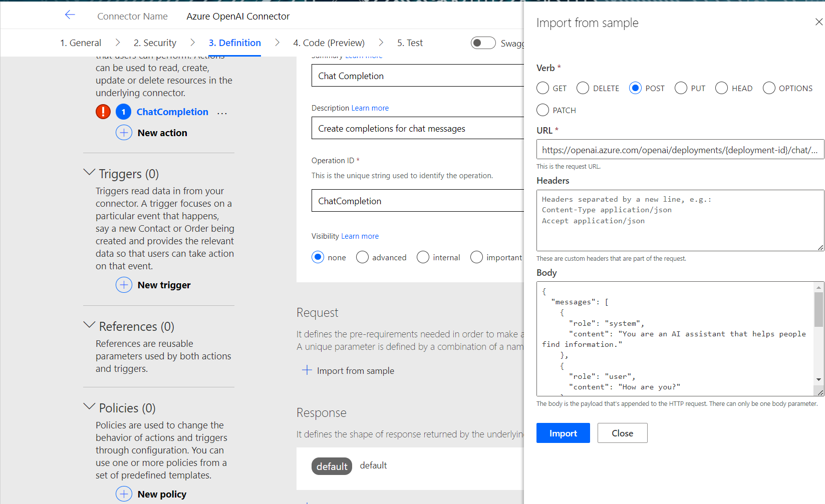Go to the 5. Test tab
The image size is (825, 504).
click(409, 43)
